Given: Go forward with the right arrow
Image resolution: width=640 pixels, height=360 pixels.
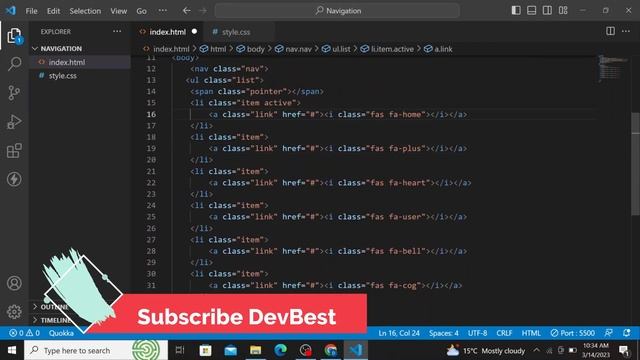Looking at the screenshot, I should 203,11.
